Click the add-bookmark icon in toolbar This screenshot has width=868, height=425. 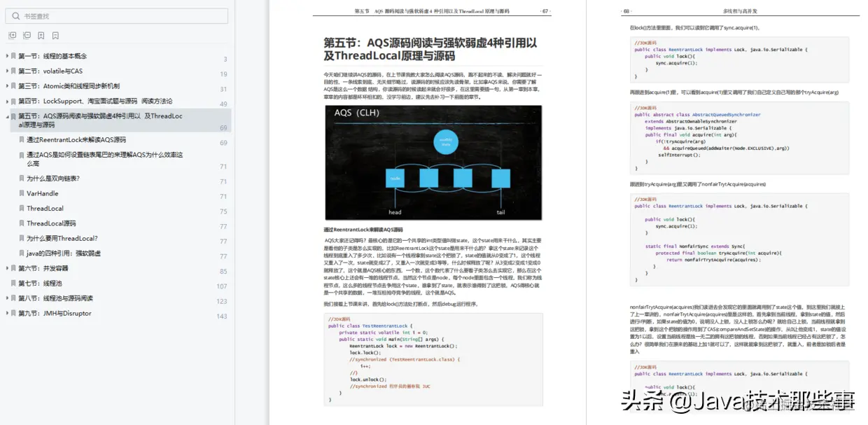[41, 35]
